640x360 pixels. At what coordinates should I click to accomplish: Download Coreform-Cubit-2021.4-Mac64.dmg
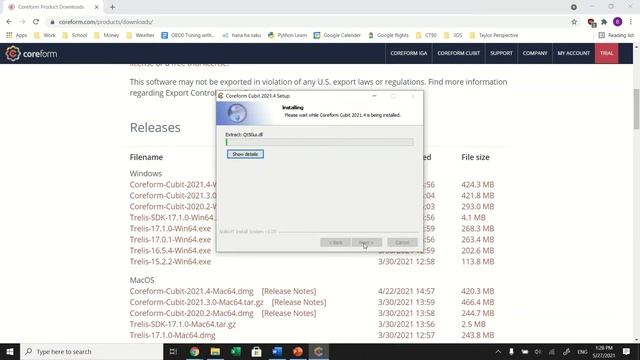(191, 291)
